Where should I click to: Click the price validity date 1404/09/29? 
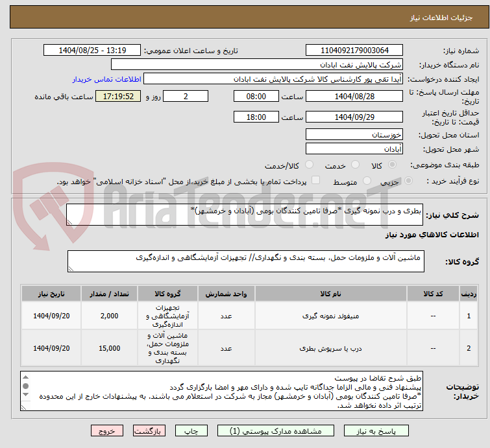coord(354,117)
